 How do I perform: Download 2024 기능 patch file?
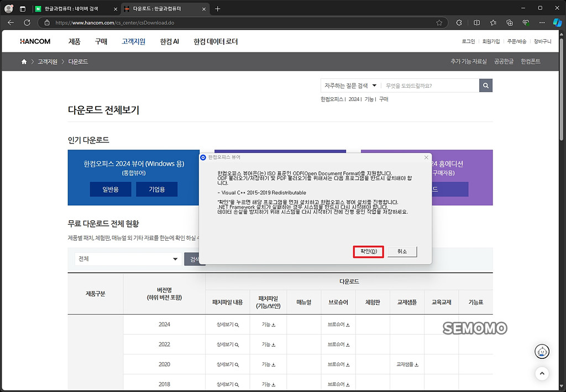click(269, 325)
